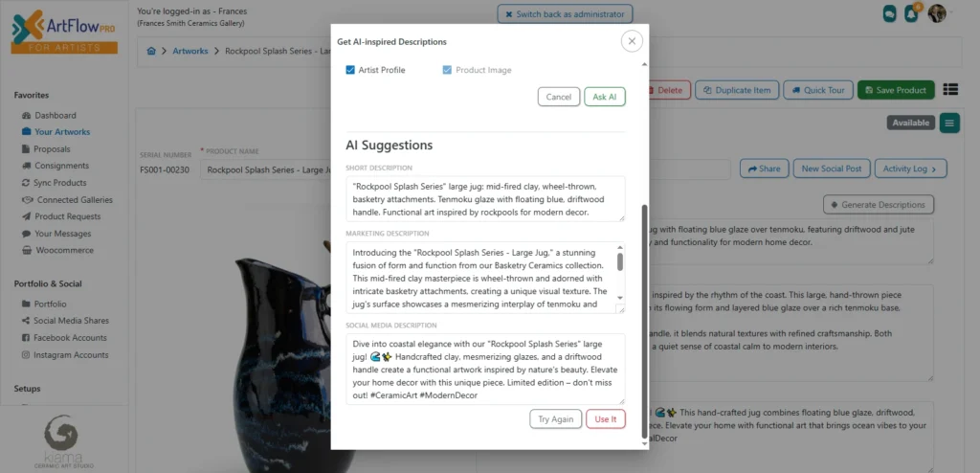Open user avatar account dropdown
980x473 pixels.
[x=938, y=13]
